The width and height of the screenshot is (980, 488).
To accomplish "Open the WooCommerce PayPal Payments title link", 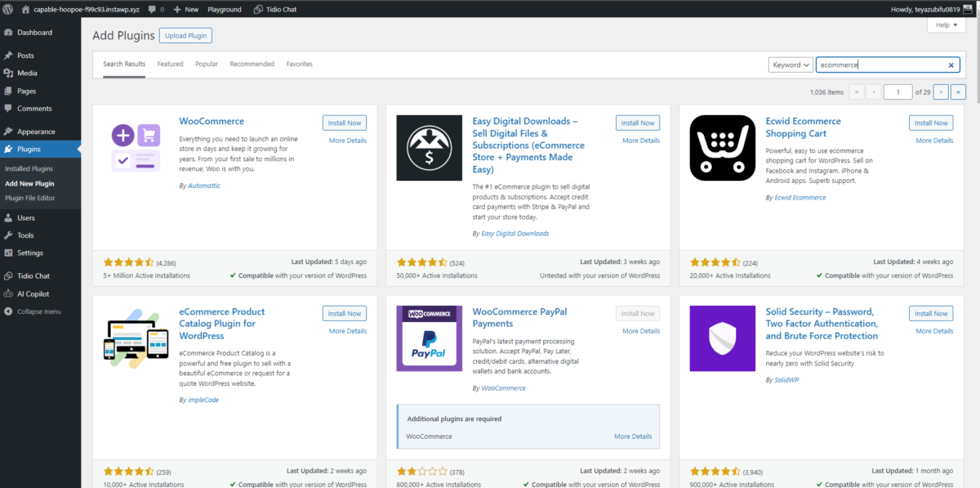I will 519,317.
